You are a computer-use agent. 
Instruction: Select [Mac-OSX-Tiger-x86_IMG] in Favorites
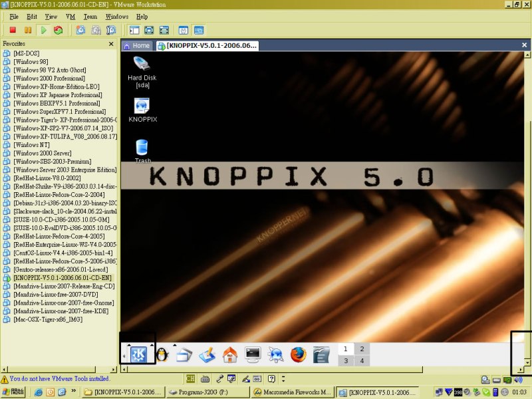pyautogui.click(x=48, y=319)
